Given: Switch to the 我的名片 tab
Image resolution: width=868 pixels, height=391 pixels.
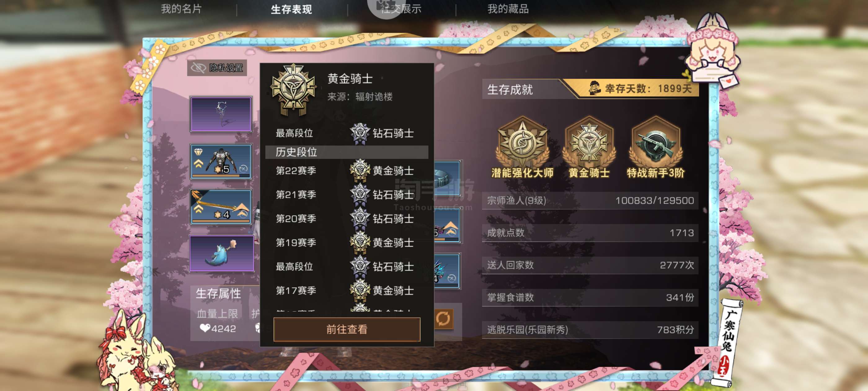Looking at the screenshot, I should pos(181,9).
